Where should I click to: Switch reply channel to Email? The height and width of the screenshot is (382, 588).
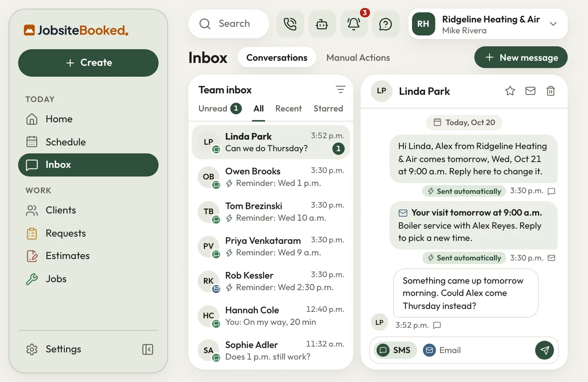(441, 350)
